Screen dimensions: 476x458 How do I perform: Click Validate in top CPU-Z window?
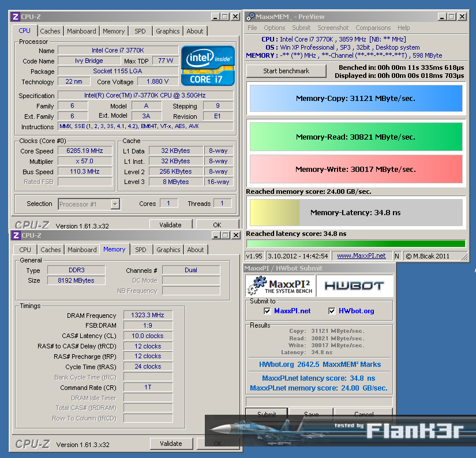[x=171, y=225]
